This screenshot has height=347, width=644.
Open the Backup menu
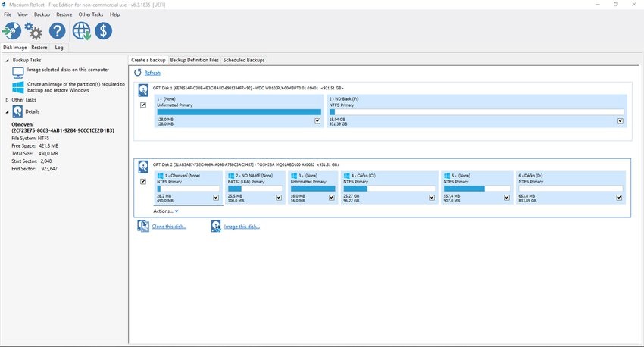click(42, 14)
